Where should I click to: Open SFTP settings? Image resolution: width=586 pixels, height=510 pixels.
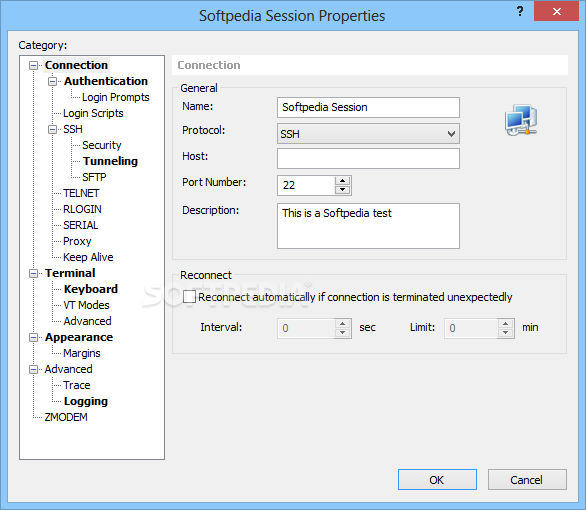[94, 177]
